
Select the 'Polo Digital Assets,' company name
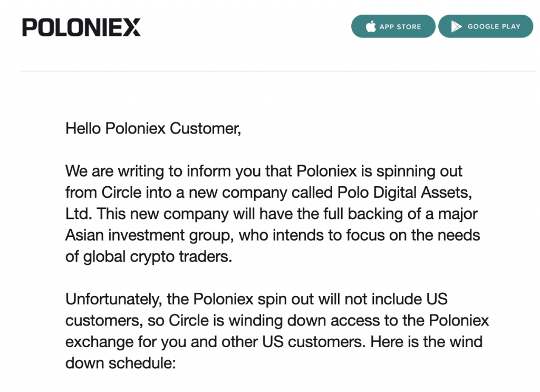[x=404, y=193]
